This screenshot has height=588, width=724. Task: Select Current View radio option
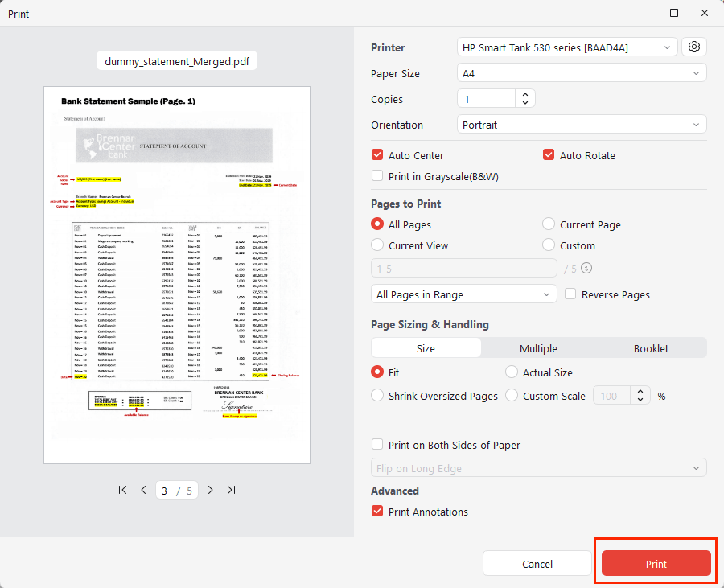point(377,245)
